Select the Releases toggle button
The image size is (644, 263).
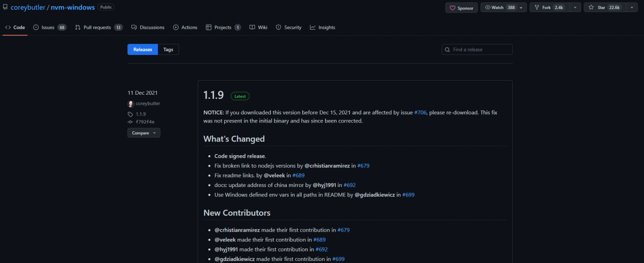tap(142, 49)
